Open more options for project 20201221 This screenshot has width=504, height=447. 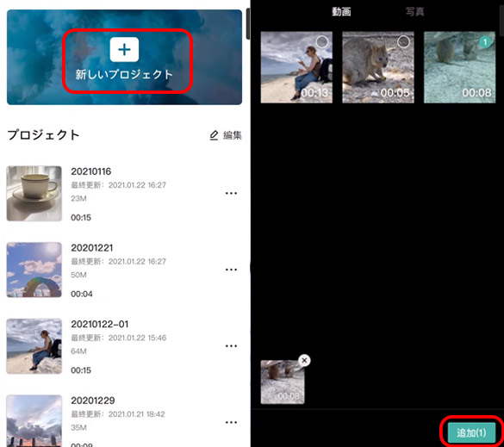[231, 270]
